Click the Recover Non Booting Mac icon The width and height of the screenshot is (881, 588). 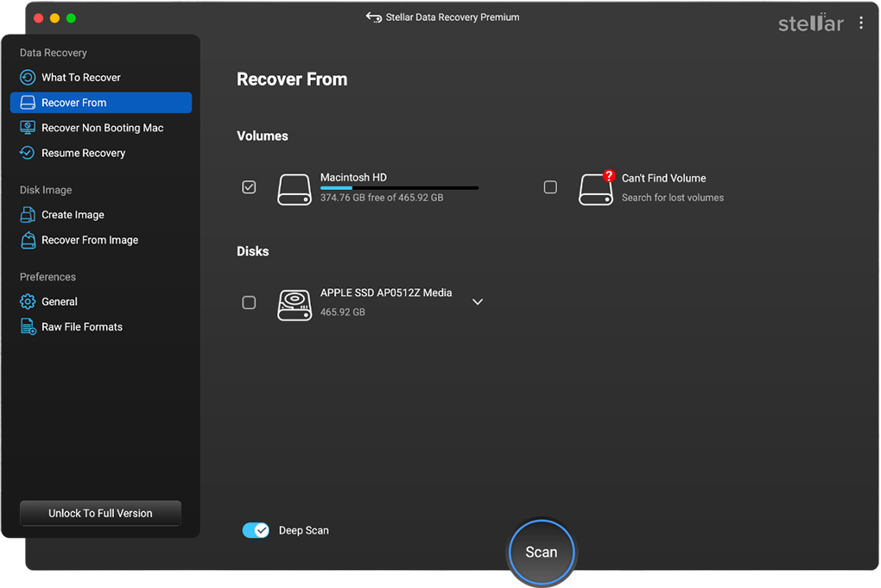tap(28, 128)
